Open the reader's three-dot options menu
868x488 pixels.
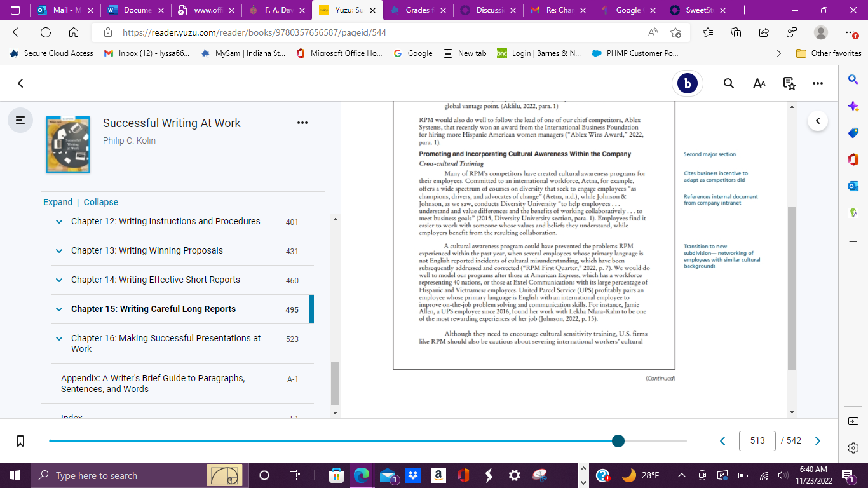818,83
